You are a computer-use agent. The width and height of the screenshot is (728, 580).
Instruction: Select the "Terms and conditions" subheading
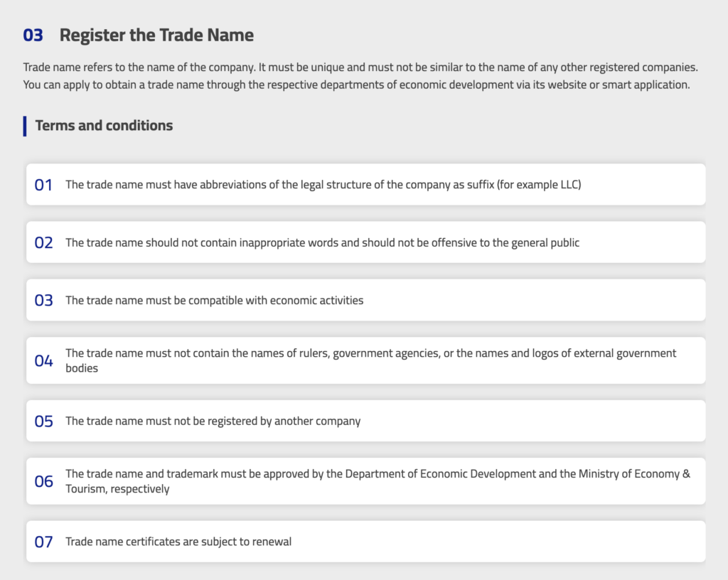click(104, 126)
